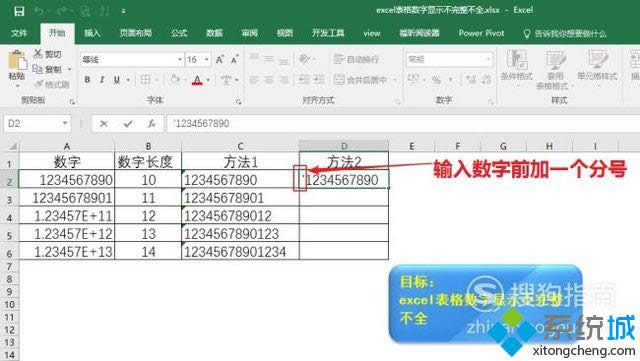Click the red font color A swatch
640x361 pixels.
[197, 80]
